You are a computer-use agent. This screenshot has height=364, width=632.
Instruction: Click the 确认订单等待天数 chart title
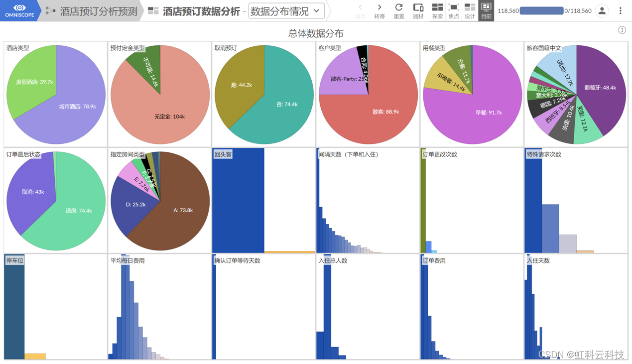238,260
